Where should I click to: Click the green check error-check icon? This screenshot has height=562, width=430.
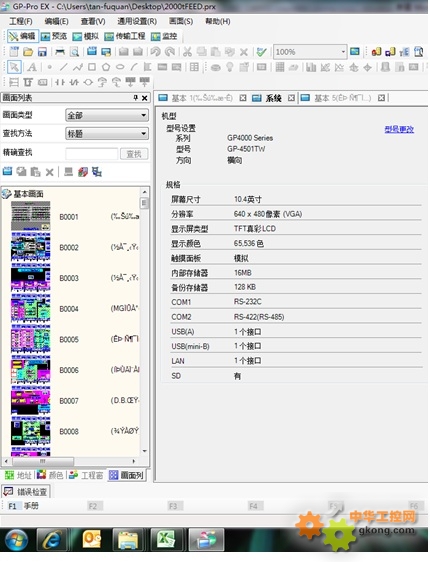click(x=262, y=52)
